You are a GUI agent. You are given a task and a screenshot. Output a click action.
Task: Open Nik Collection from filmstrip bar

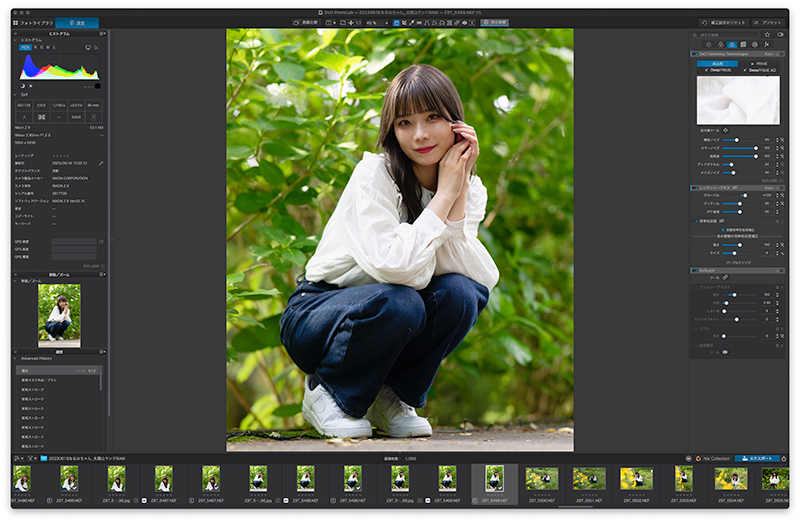[x=713, y=458]
